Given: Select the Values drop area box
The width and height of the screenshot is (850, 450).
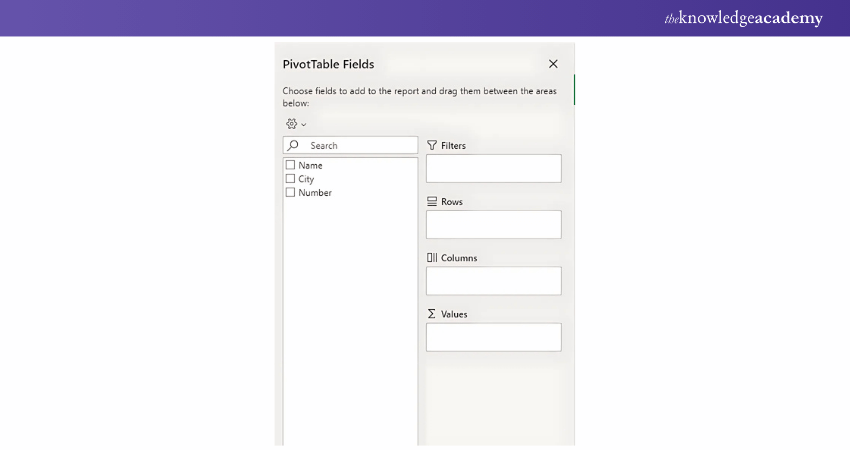Looking at the screenshot, I should coord(494,337).
